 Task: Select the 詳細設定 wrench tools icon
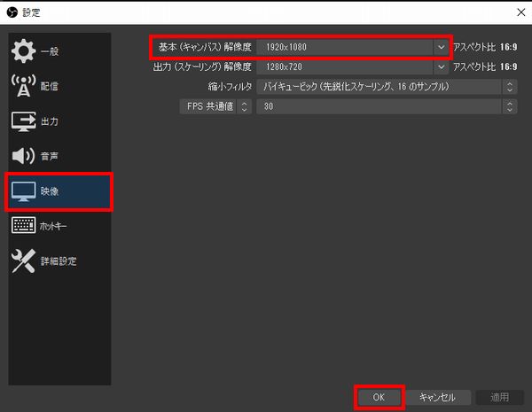(x=23, y=260)
